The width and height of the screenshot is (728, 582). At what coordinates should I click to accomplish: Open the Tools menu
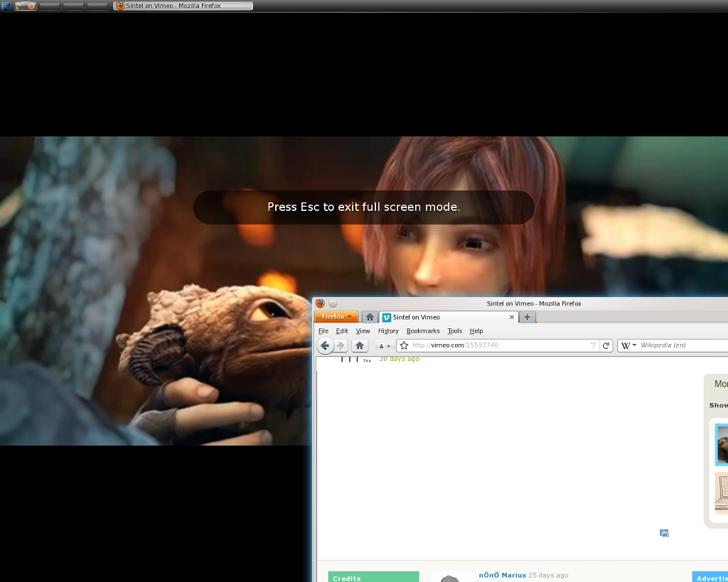pyautogui.click(x=454, y=331)
